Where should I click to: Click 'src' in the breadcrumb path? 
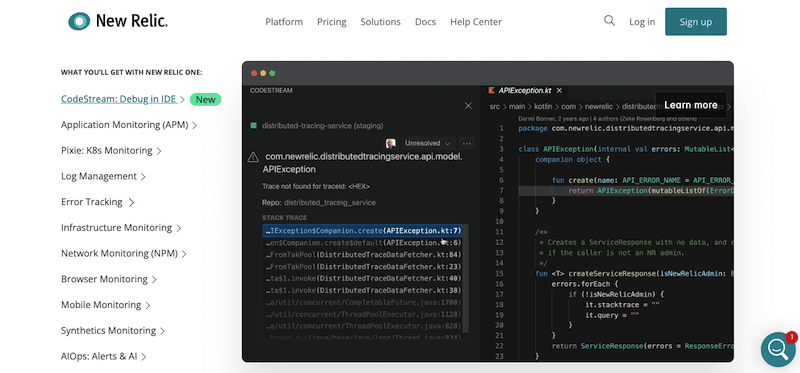coord(494,107)
